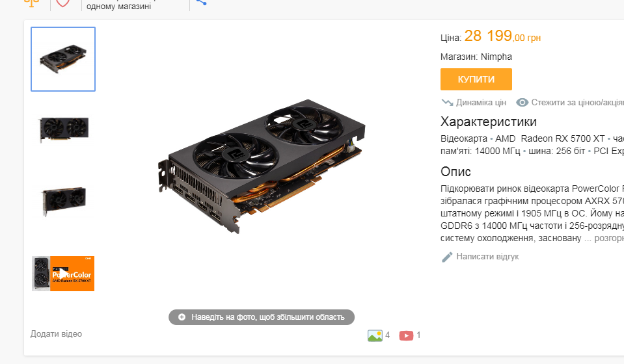This screenshot has height=364, width=624.
Task: Click the Написати відгук link
Action: [x=487, y=257]
